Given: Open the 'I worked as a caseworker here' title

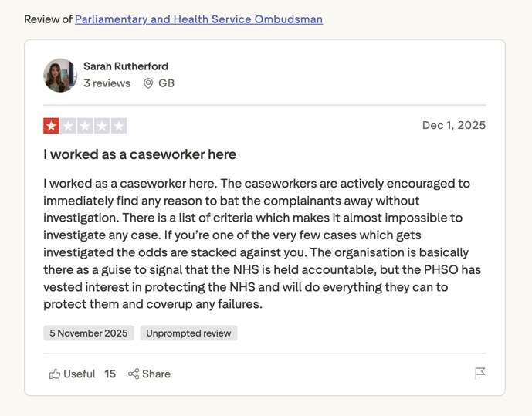Looking at the screenshot, I should (x=140, y=154).
